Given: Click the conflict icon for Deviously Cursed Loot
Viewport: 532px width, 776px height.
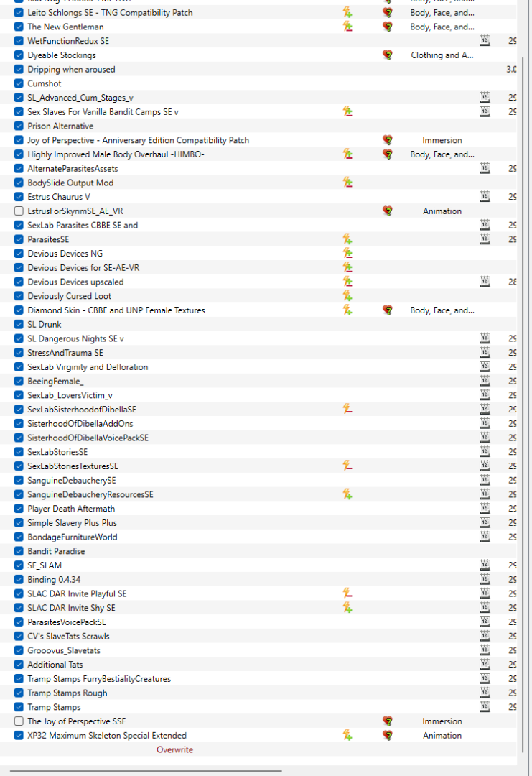Looking at the screenshot, I should click(347, 296).
